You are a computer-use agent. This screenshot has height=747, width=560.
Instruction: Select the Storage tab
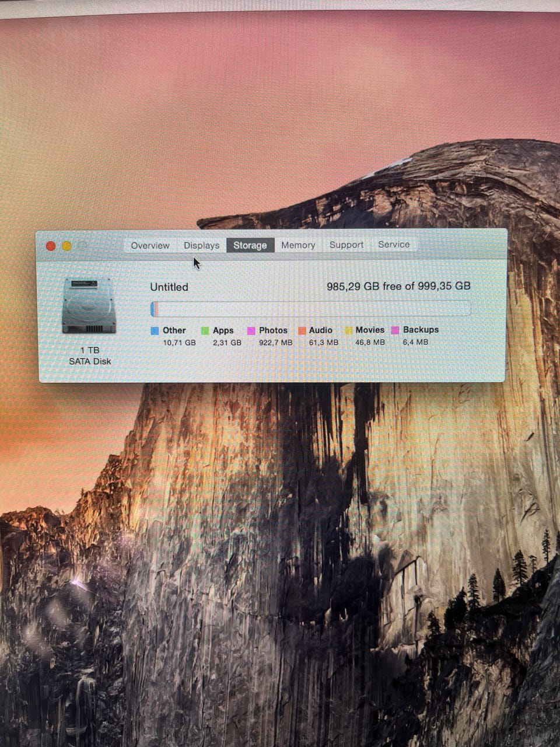[250, 245]
